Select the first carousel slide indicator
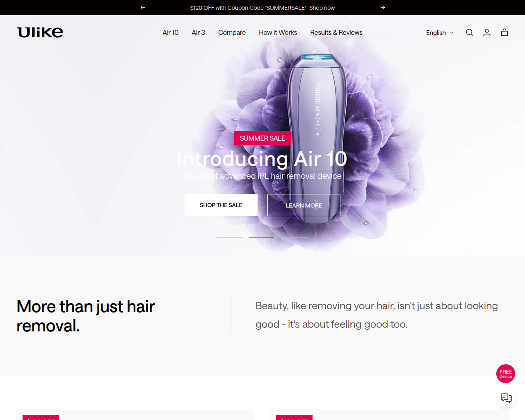Screen dimensions: 525x420 pyautogui.click(x=230, y=237)
